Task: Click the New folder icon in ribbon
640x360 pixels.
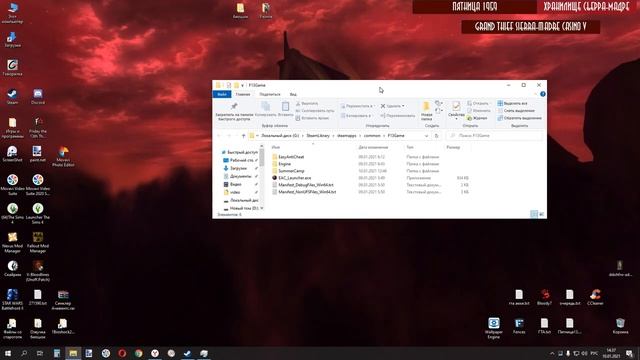Action: [x=426, y=107]
